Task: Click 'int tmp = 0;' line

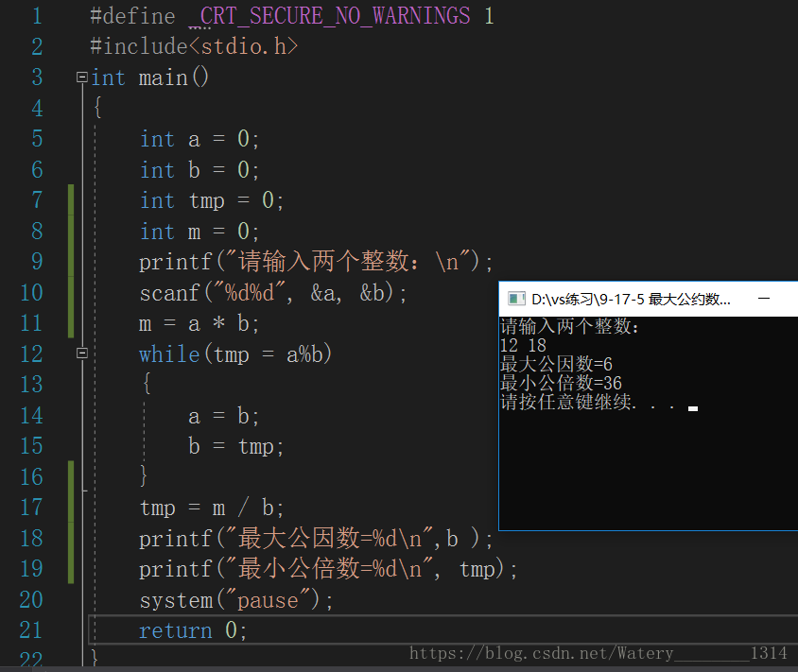Action: [212, 200]
